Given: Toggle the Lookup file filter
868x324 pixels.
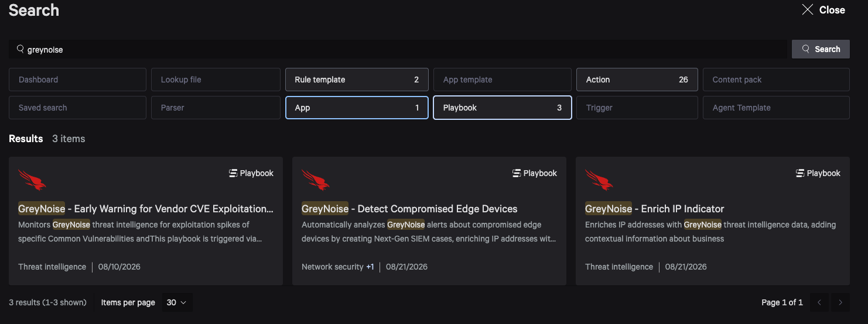Looking at the screenshot, I should [x=216, y=80].
